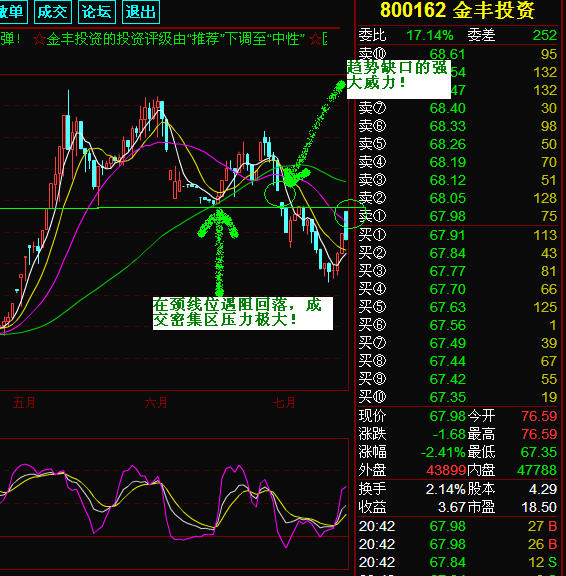Click the 外盘 value 43899
Screen dimensions: 566x576
446,470
